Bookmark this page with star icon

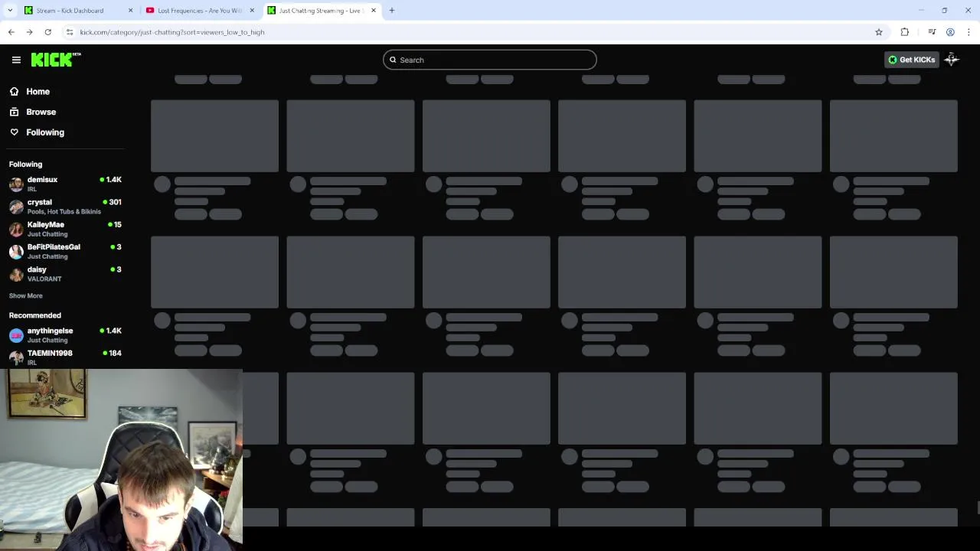[879, 32]
